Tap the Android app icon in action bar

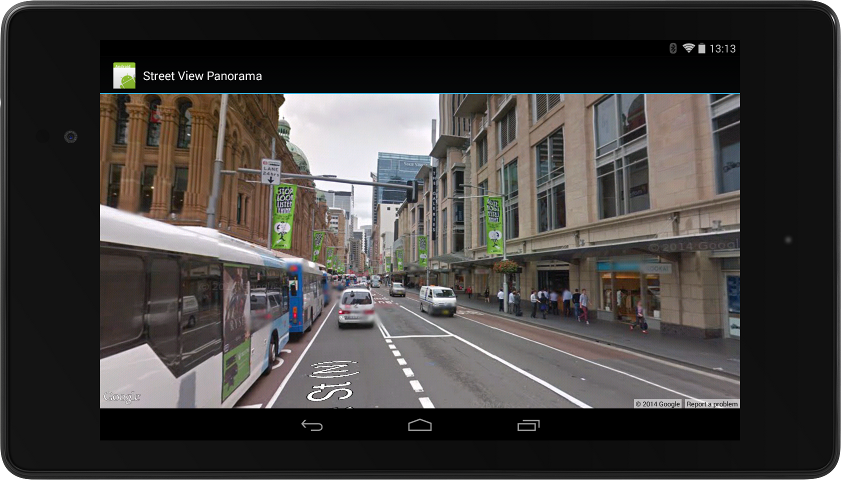(124, 76)
